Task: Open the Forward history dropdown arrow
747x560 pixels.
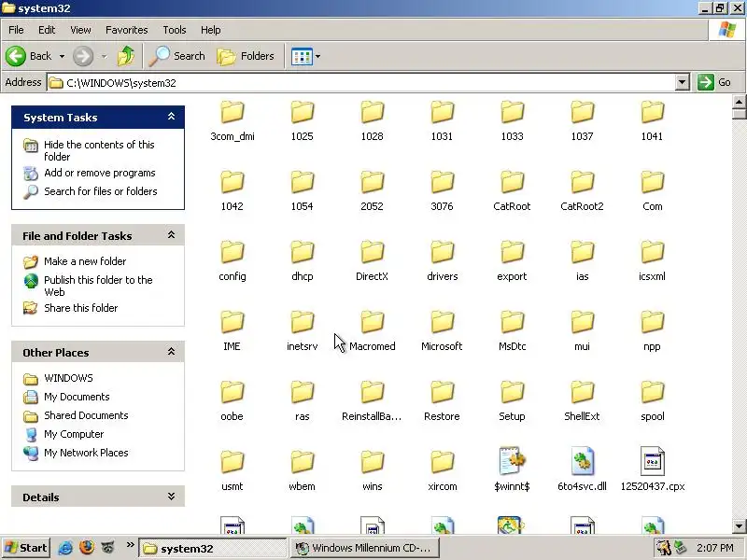Action: pos(104,56)
